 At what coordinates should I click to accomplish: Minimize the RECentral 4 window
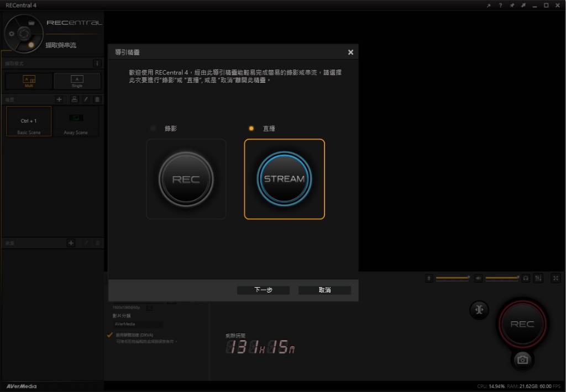point(534,6)
